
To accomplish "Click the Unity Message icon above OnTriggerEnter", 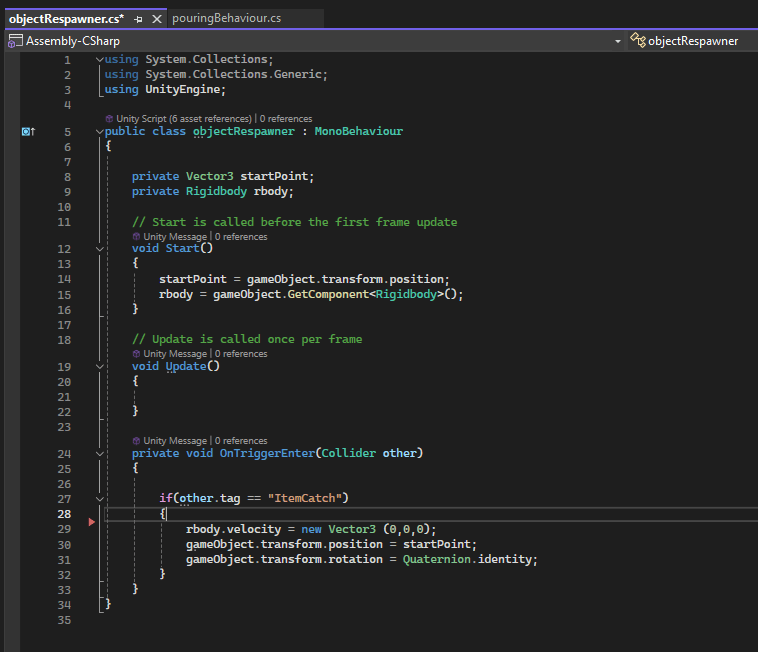I will click(x=136, y=441).
